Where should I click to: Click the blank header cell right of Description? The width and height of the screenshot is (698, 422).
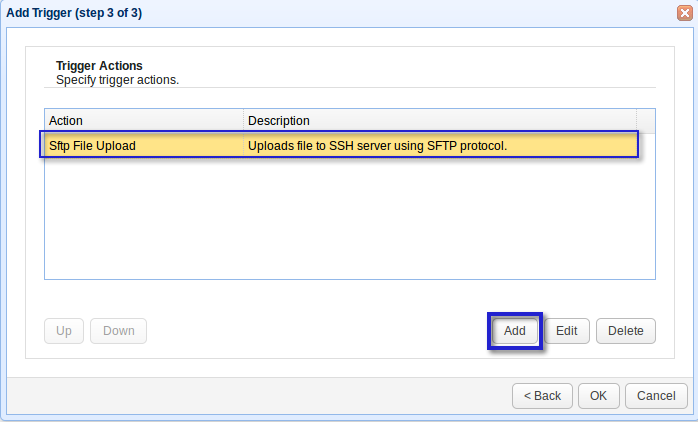tap(645, 121)
